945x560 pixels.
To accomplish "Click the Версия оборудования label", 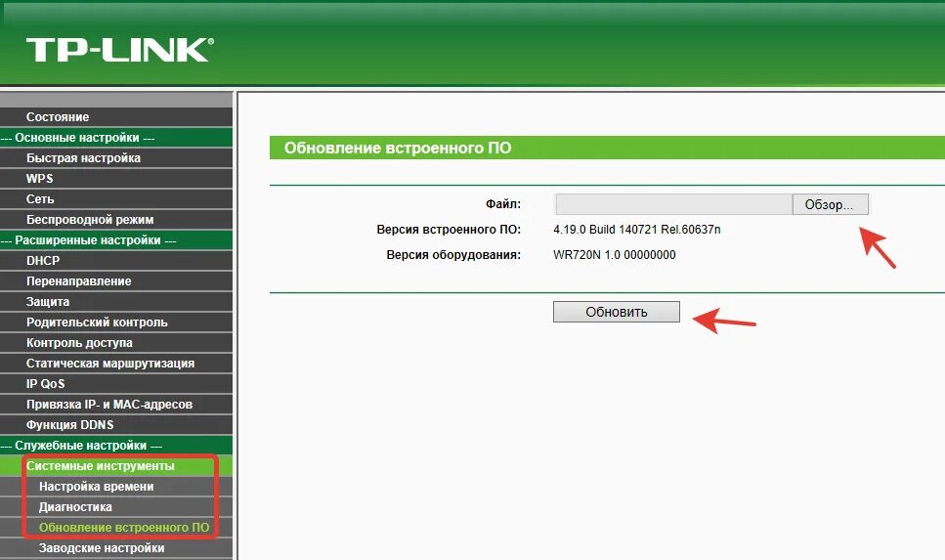I will tap(453, 254).
